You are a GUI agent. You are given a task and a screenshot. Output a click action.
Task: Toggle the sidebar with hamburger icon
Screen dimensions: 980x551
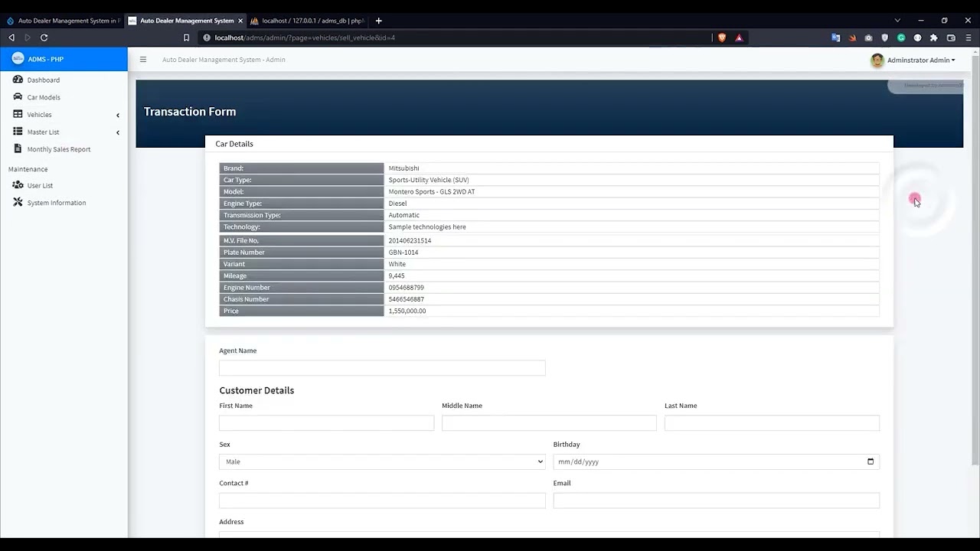point(142,60)
